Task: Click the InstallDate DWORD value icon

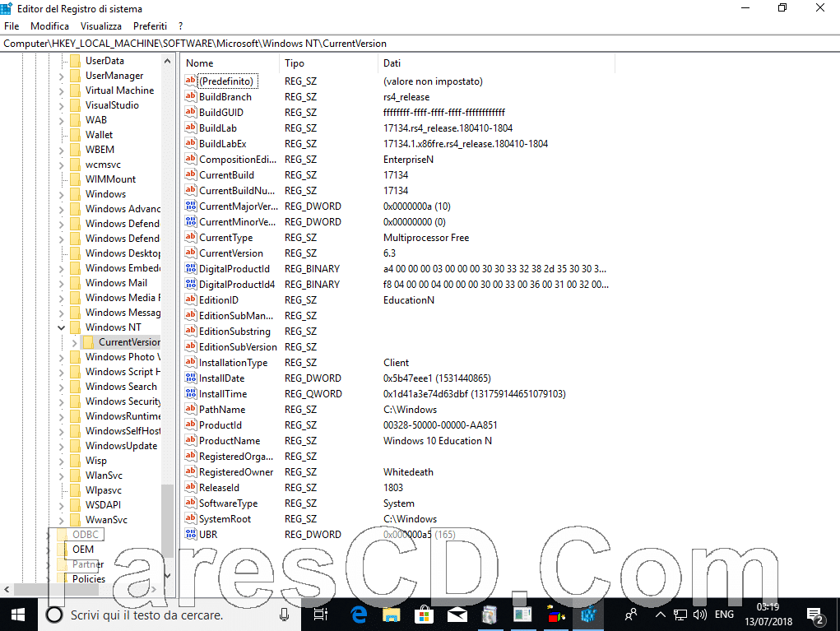Action: coord(191,378)
